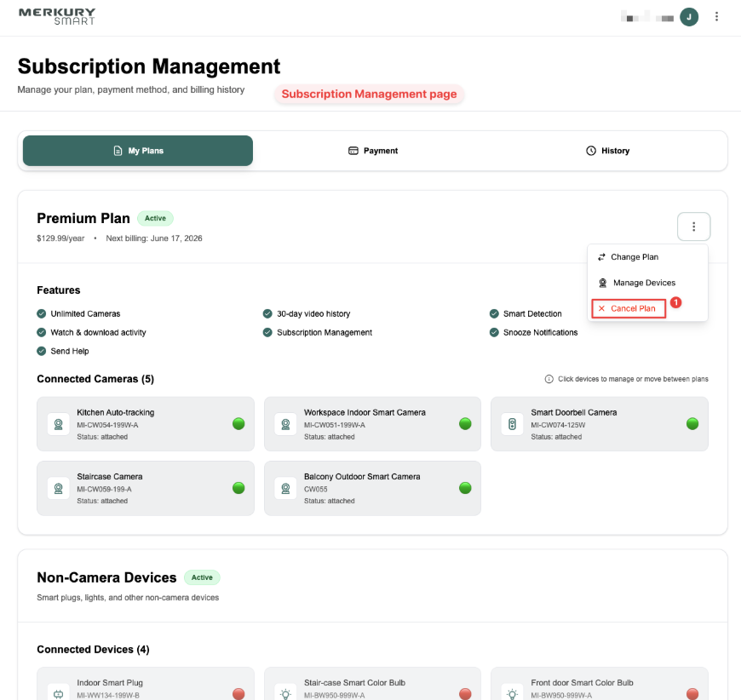This screenshot has width=741, height=700.
Task: Click the Unlimited Cameras feature checkmark
Action: pyautogui.click(x=42, y=313)
